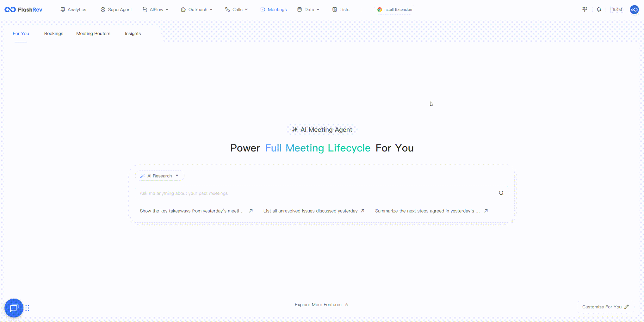Expand the Outreach menu
The height and width of the screenshot is (322, 644).
[x=196, y=9]
